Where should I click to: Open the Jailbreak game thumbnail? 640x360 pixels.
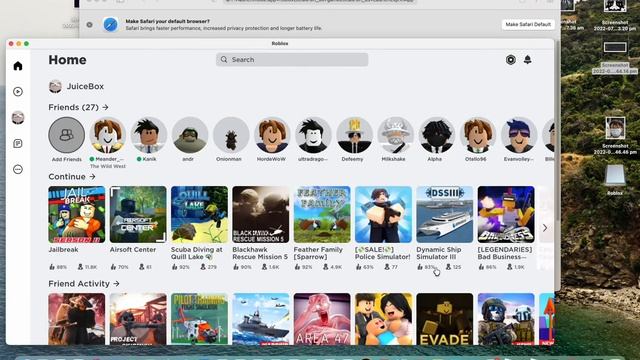click(77, 215)
